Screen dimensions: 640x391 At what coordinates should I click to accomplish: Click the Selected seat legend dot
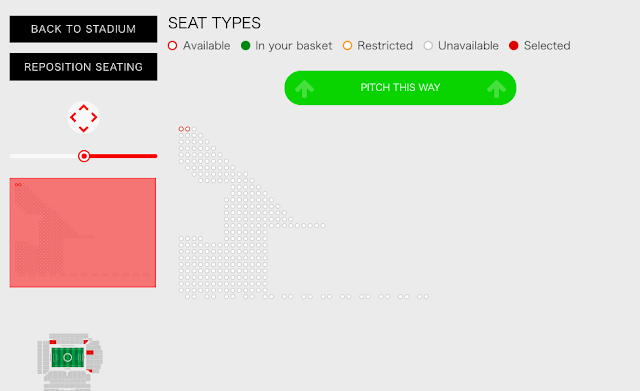(513, 46)
